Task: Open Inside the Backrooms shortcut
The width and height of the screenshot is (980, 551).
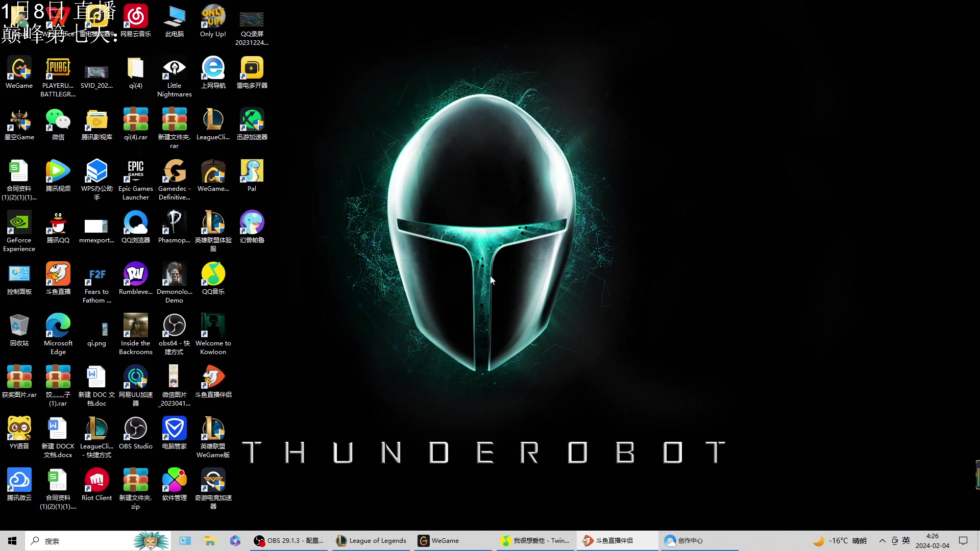Action: tap(136, 335)
